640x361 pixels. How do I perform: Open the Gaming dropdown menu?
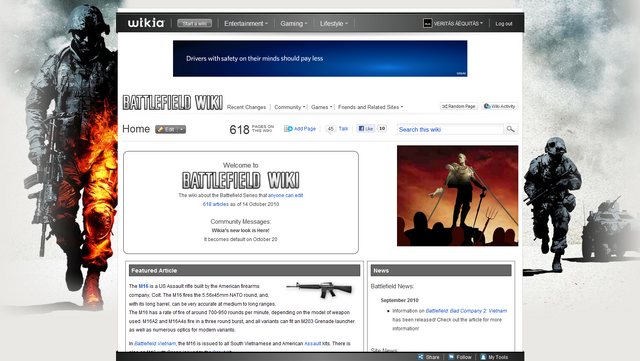[294, 23]
